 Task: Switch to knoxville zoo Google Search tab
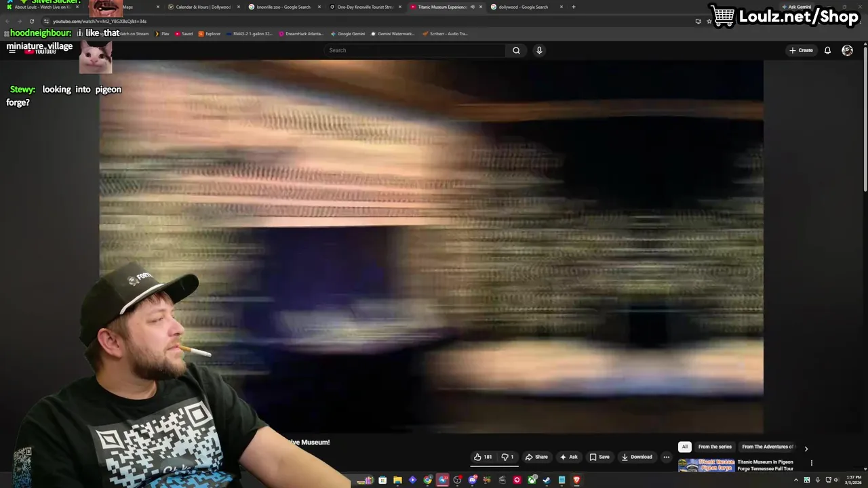tap(283, 7)
